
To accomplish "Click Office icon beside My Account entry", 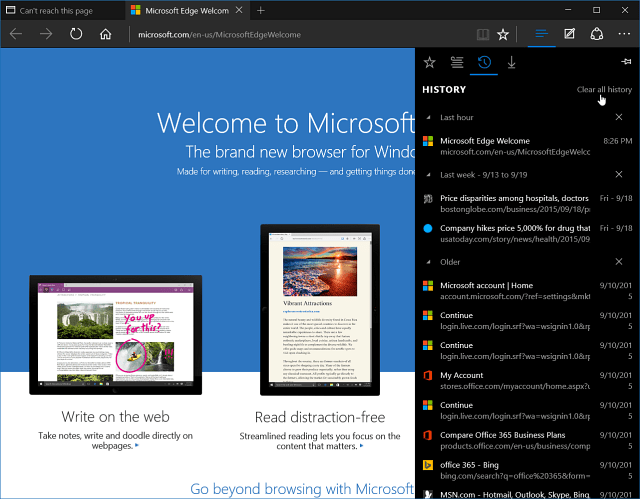I will [428, 375].
